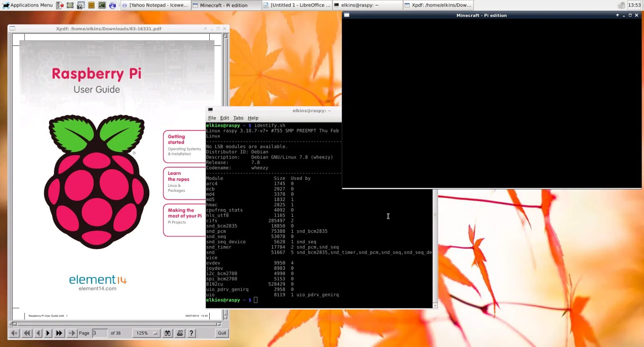644x347 pixels.
Task: Go forward in Xpdf view history
Action: 72,333
